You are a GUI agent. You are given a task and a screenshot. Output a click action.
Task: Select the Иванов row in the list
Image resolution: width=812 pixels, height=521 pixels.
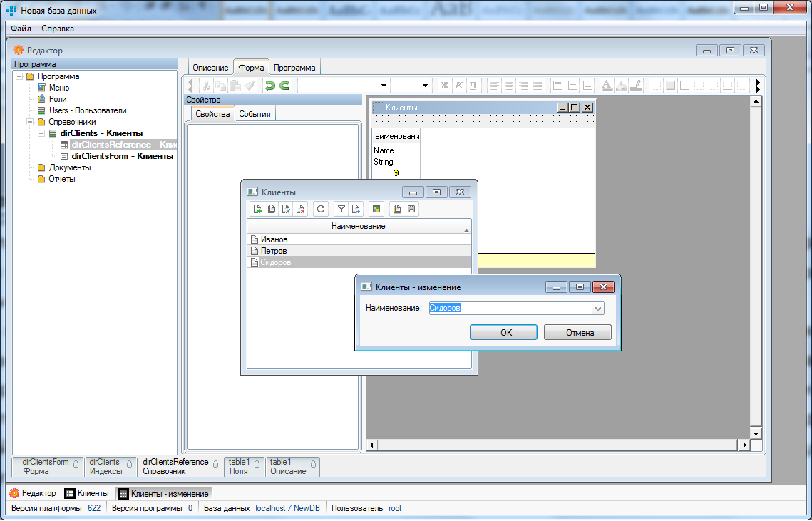point(274,239)
